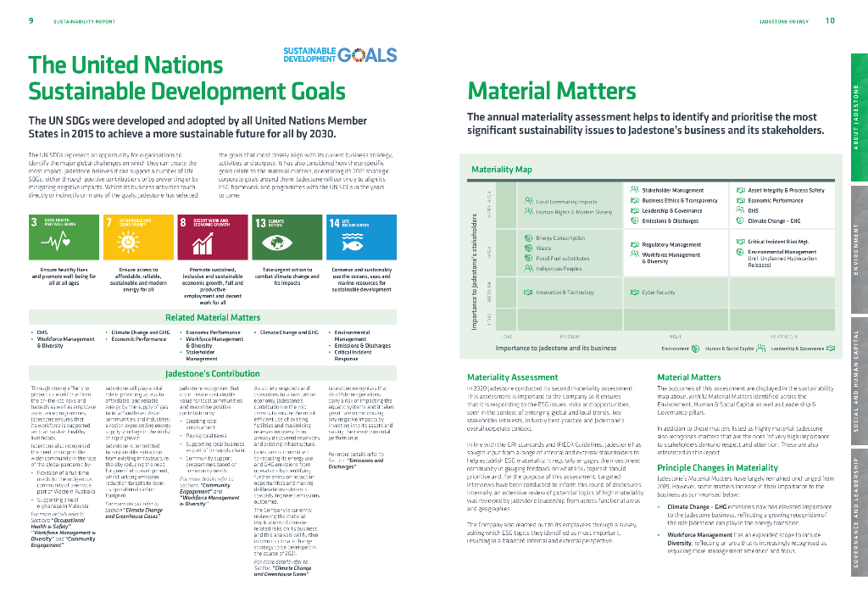Click icon beside Economic Performance in map
This screenshot has width=868, height=614.
(x=740, y=200)
